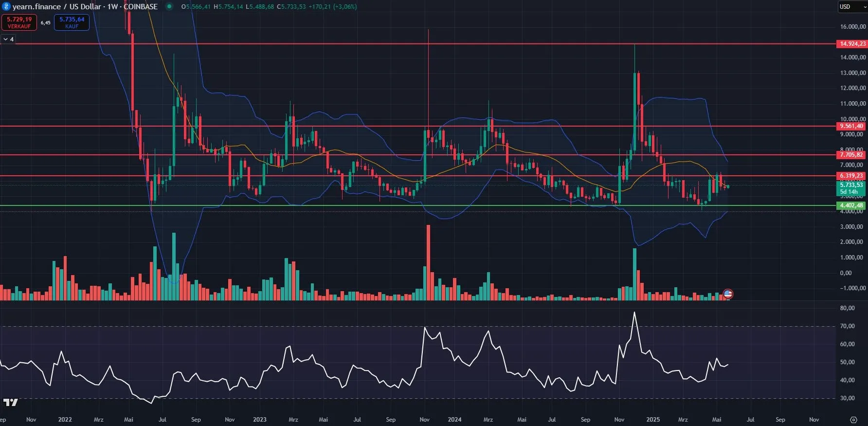Image resolution: width=868 pixels, height=426 pixels.
Task: Click the low value L5.488,68
Action: pos(260,7)
